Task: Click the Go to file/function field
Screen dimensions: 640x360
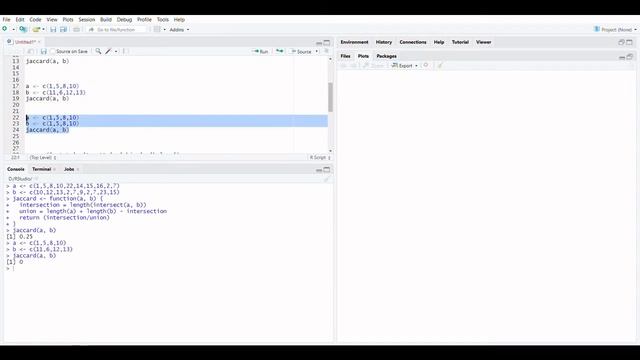Action: point(116,29)
